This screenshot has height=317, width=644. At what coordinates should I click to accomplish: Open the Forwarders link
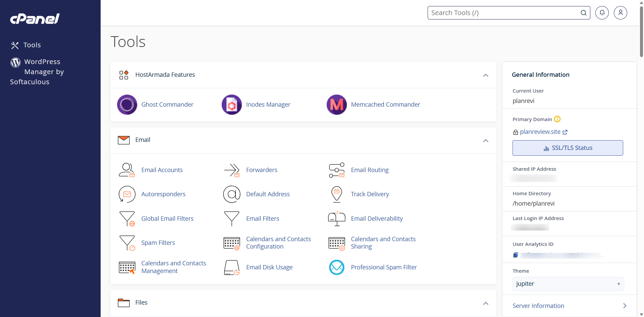pos(262,170)
